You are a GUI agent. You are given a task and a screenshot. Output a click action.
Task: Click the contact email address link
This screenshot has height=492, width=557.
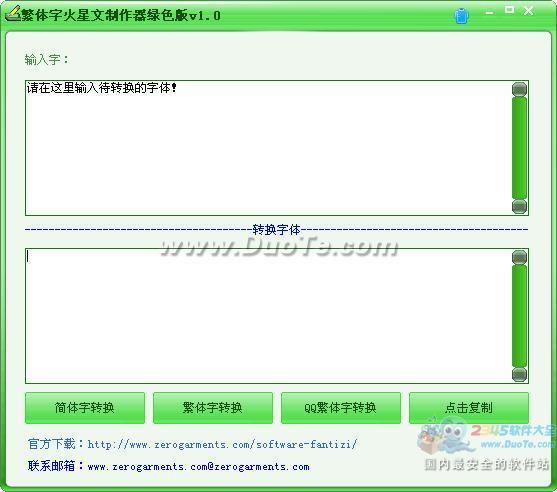tap(198, 466)
